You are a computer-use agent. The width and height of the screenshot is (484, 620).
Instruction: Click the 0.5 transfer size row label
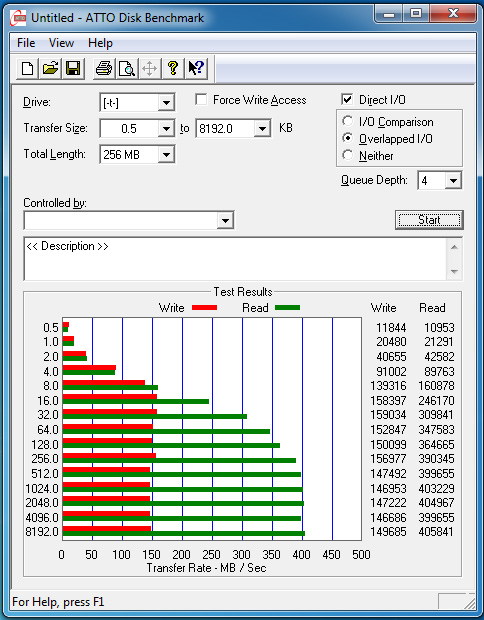(51, 328)
